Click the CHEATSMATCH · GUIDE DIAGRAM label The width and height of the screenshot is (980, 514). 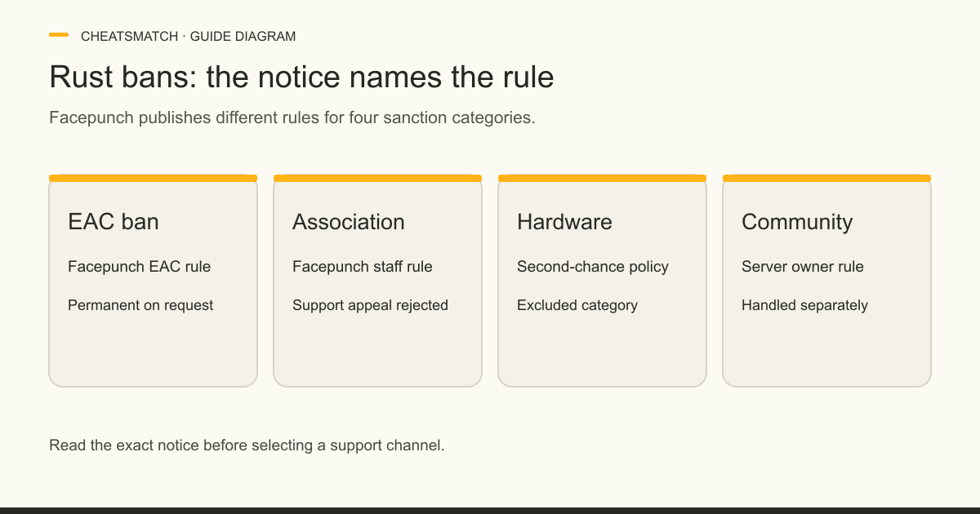pyautogui.click(x=188, y=36)
